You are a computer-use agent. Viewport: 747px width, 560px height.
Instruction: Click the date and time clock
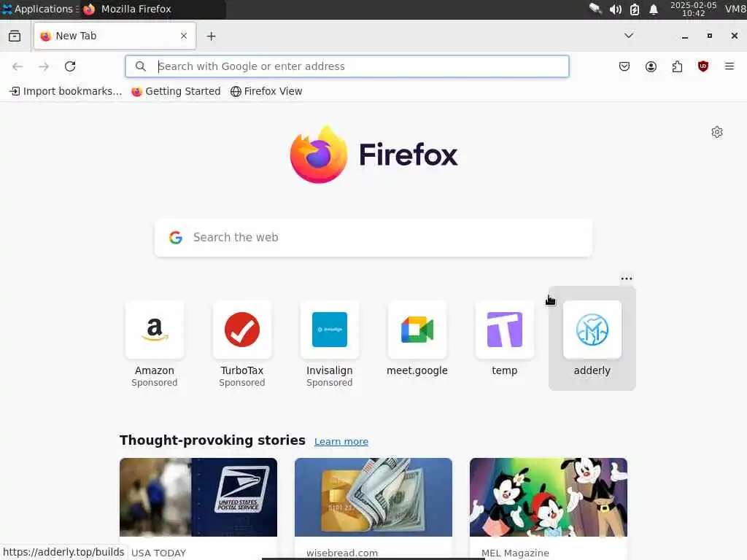[693, 9]
